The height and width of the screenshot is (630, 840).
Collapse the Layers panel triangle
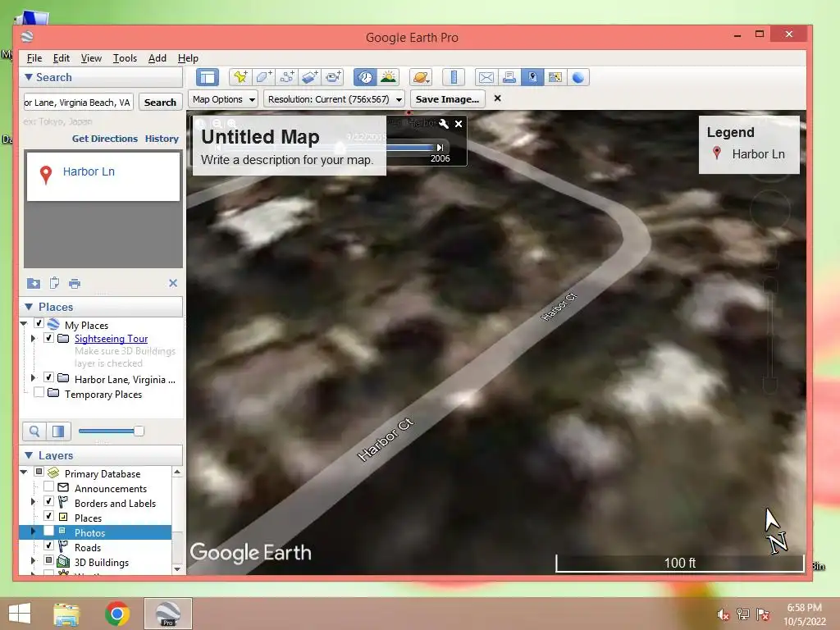[x=29, y=455]
